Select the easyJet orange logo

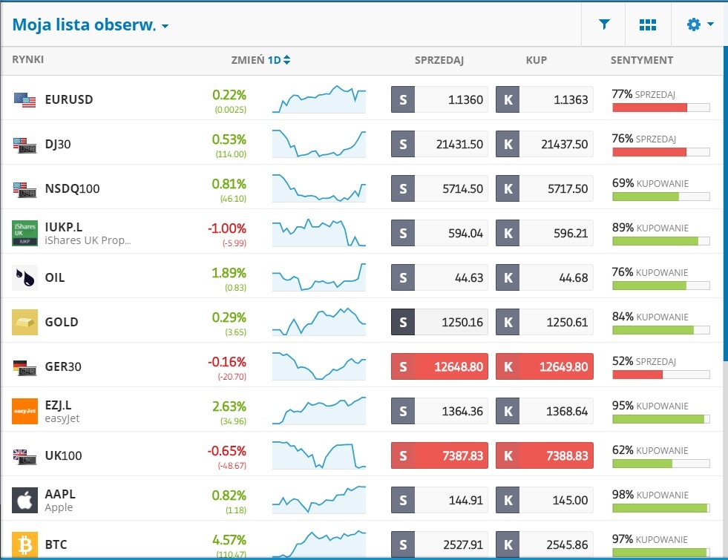coord(23,410)
